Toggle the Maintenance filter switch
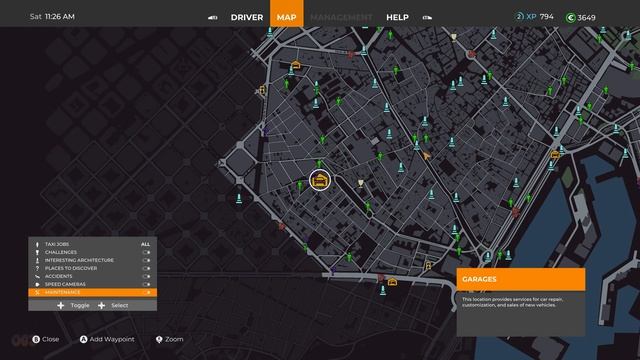This screenshot has width=640, height=360. tap(146, 292)
